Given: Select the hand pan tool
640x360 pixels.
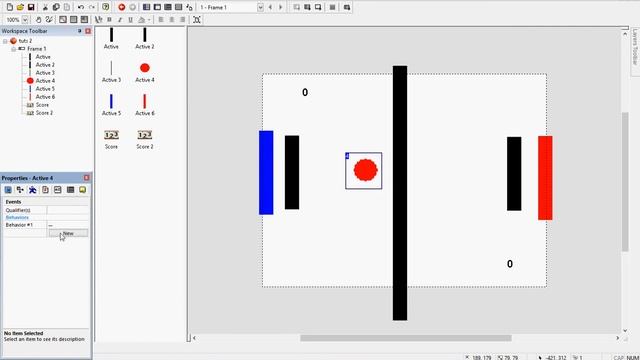Looking at the screenshot, I should [38, 20].
